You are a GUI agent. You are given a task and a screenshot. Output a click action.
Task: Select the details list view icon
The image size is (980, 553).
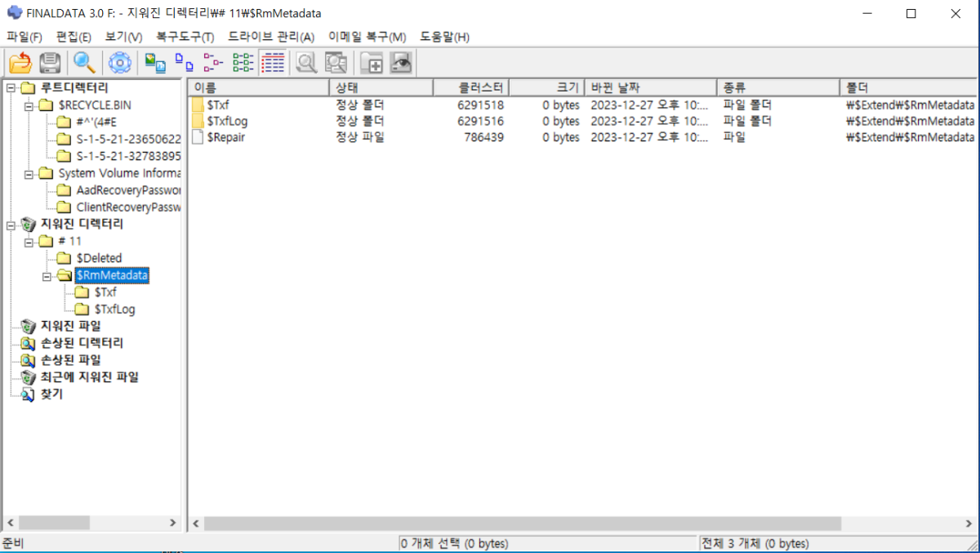tap(273, 62)
